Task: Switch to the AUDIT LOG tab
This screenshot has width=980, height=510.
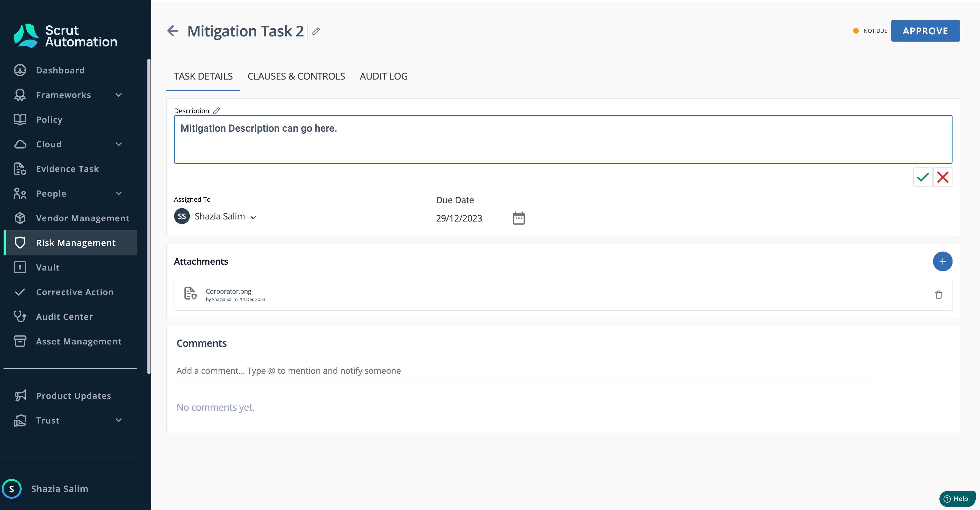Action: click(383, 76)
